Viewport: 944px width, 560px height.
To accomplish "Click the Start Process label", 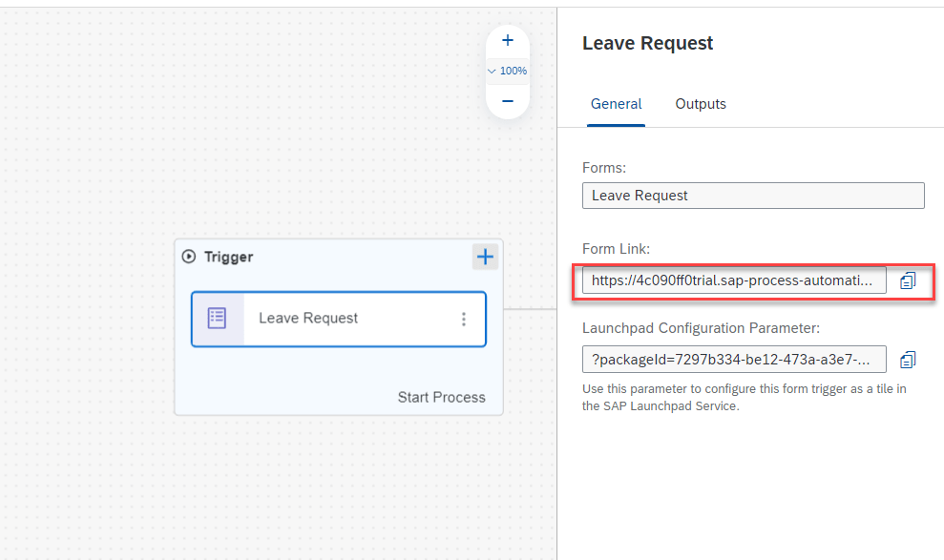I will 441,397.
